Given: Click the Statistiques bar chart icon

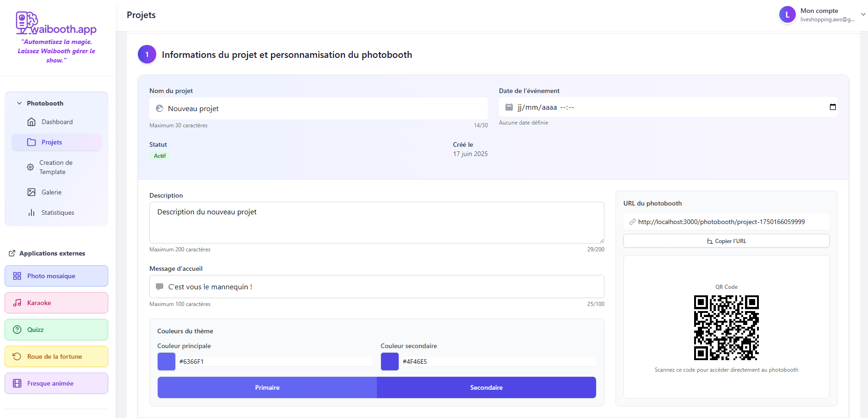Looking at the screenshot, I should pyautogui.click(x=31, y=212).
